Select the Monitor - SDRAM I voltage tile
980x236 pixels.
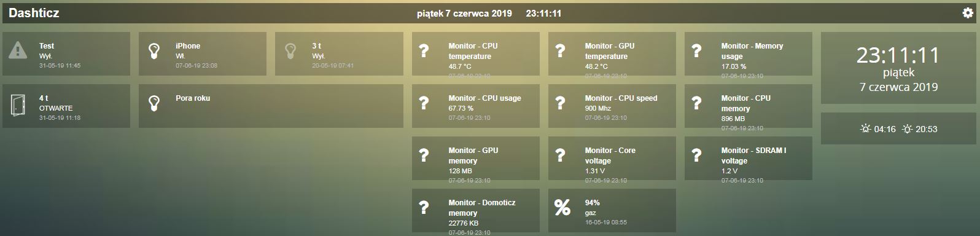[x=749, y=159]
